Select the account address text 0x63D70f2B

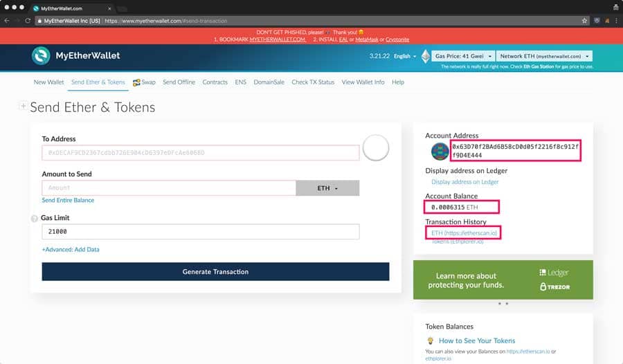515,151
